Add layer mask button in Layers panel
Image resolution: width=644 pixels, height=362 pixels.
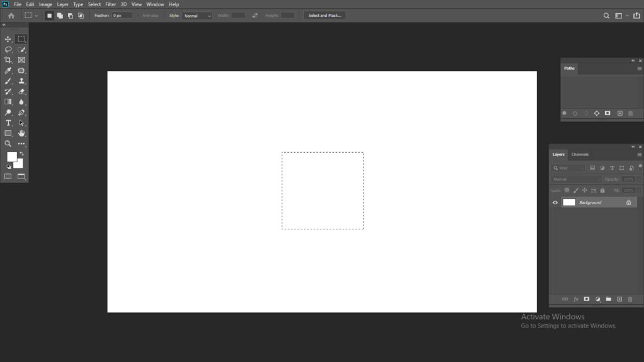click(587, 299)
